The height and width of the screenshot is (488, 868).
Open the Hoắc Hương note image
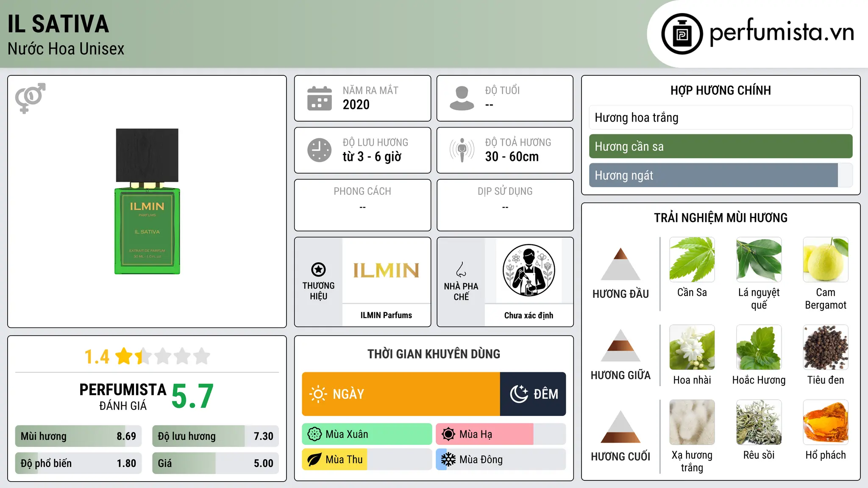[x=759, y=347]
